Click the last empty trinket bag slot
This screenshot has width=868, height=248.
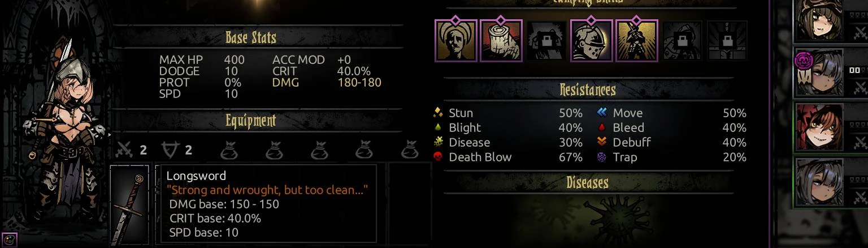click(409, 149)
